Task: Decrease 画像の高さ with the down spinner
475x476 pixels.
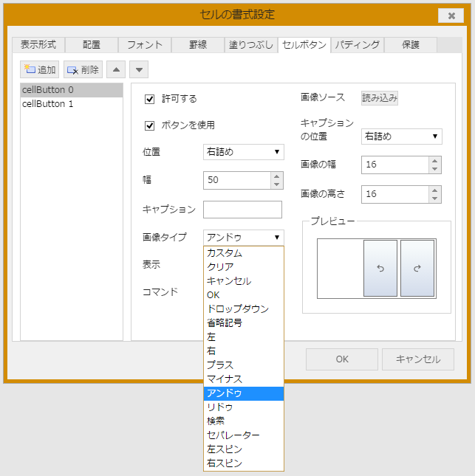Action: (435, 199)
